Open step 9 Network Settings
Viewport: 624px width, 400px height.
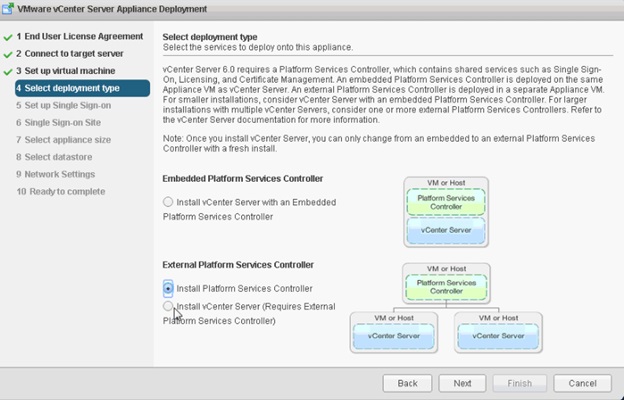(x=56, y=174)
